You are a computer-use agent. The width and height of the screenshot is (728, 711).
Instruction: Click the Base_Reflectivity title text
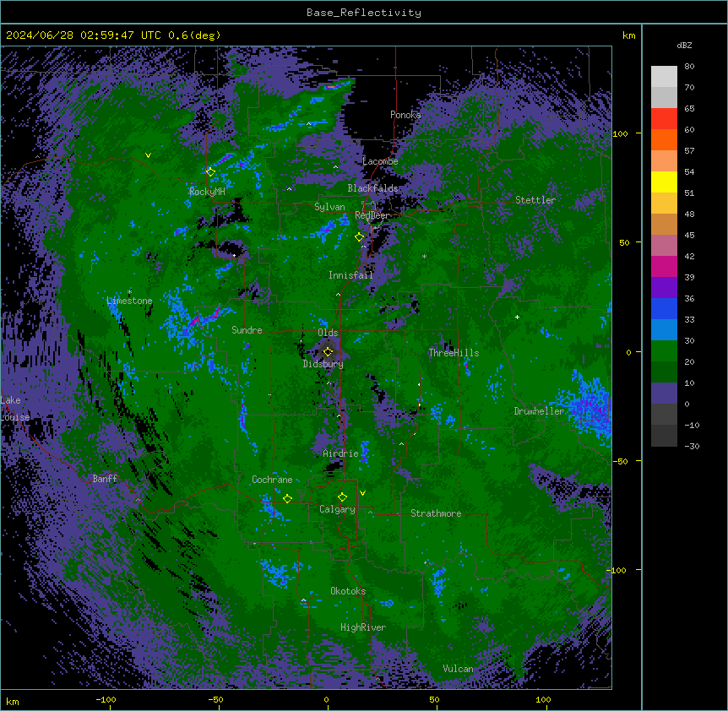(364, 13)
